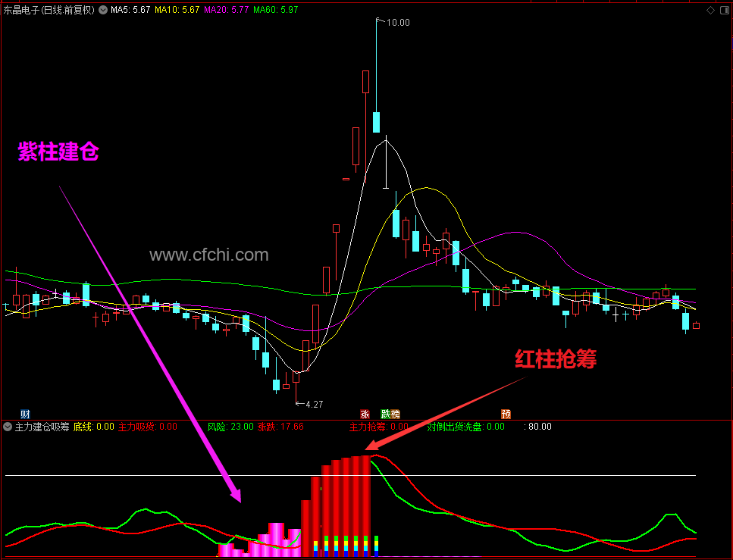Toggle the side panel icon at top-right
Image resolution: width=733 pixels, height=560 pixels.
point(724,11)
